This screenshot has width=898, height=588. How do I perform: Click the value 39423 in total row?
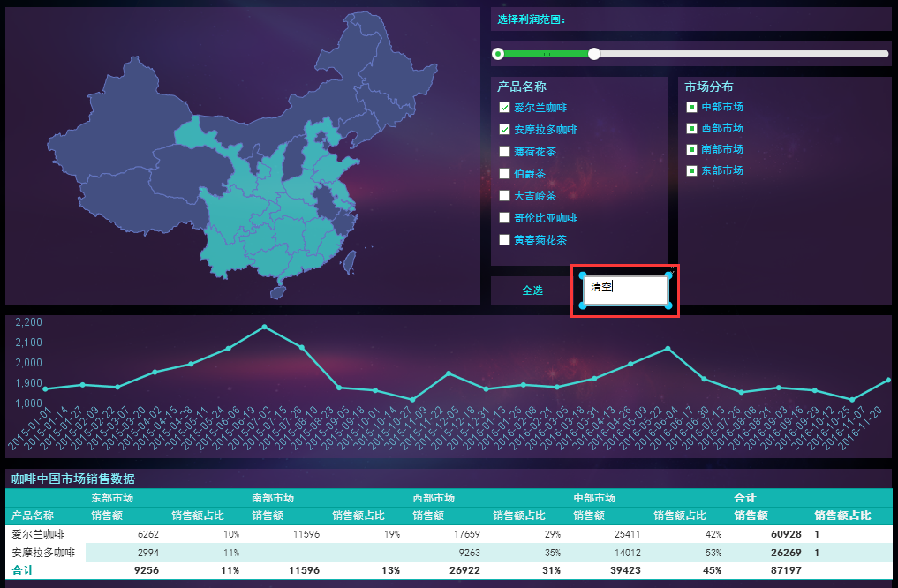625,570
